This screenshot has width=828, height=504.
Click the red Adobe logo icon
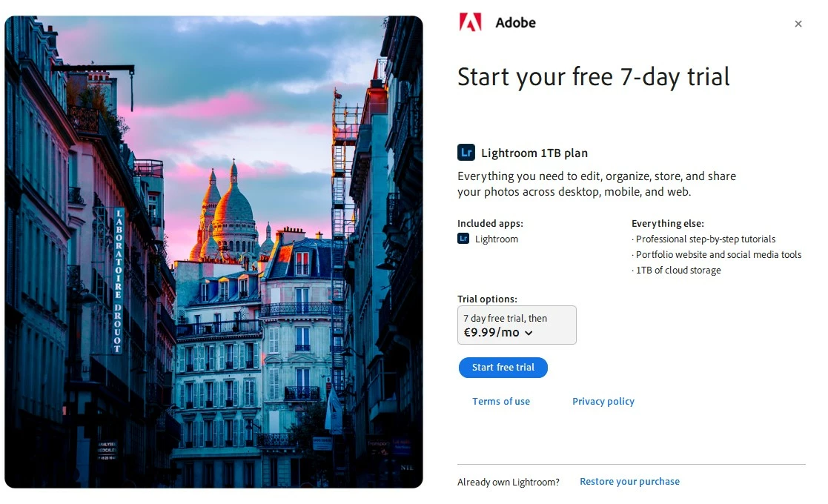coord(470,22)
